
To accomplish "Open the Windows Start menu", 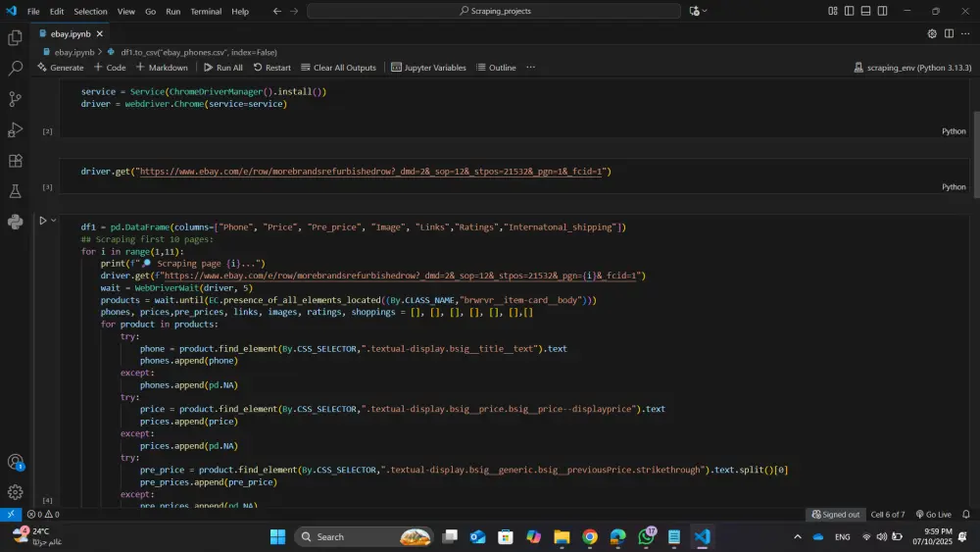I will [x=277, y=536].
